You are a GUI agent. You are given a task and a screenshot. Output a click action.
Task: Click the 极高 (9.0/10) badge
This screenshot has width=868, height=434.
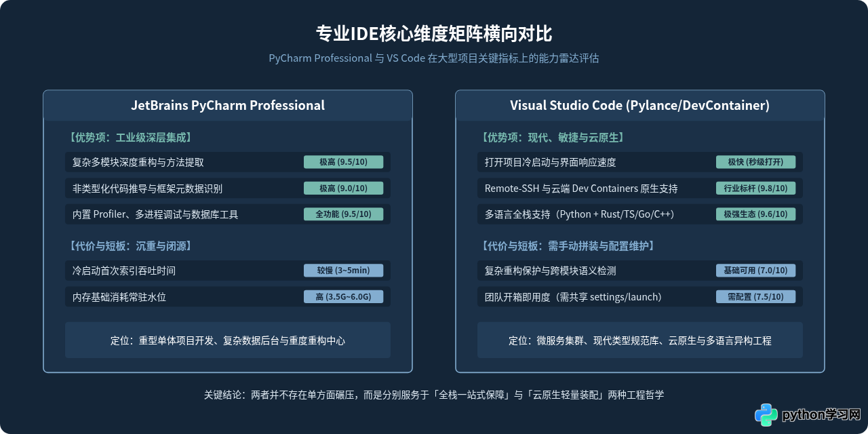(343, 189)
